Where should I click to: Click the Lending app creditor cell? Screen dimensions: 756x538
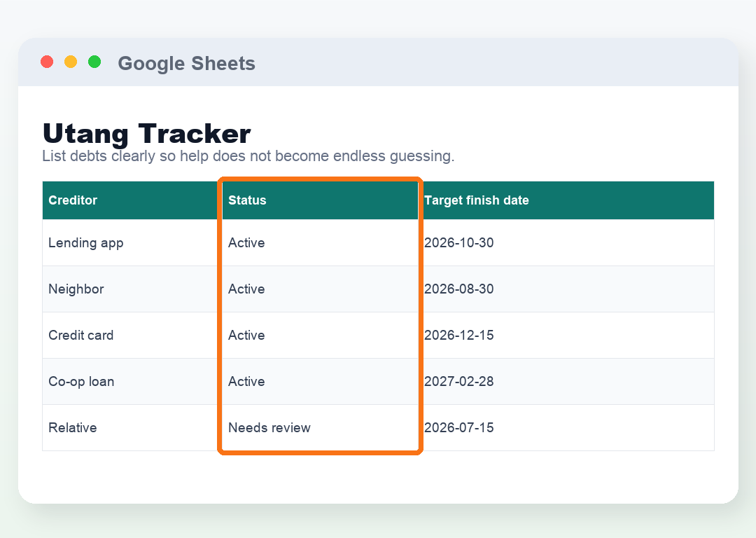click(x=132, y=242)
